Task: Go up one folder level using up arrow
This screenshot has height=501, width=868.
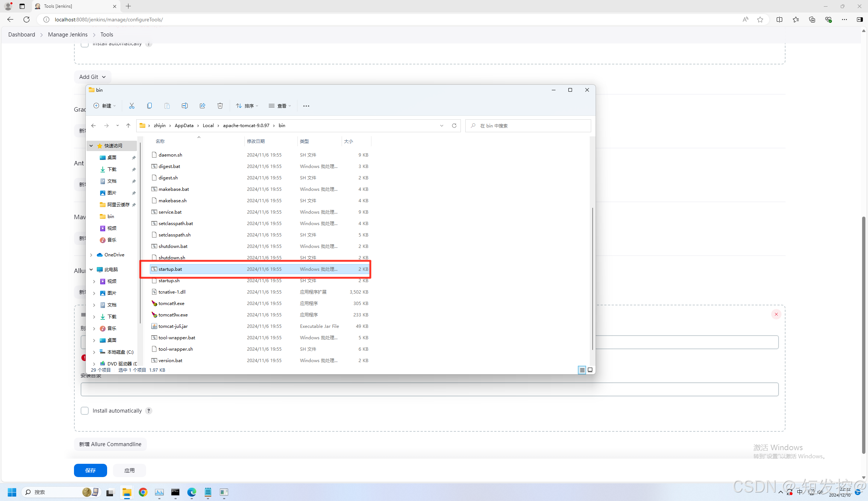Action: pyautogui.click(x=128, y=126)
